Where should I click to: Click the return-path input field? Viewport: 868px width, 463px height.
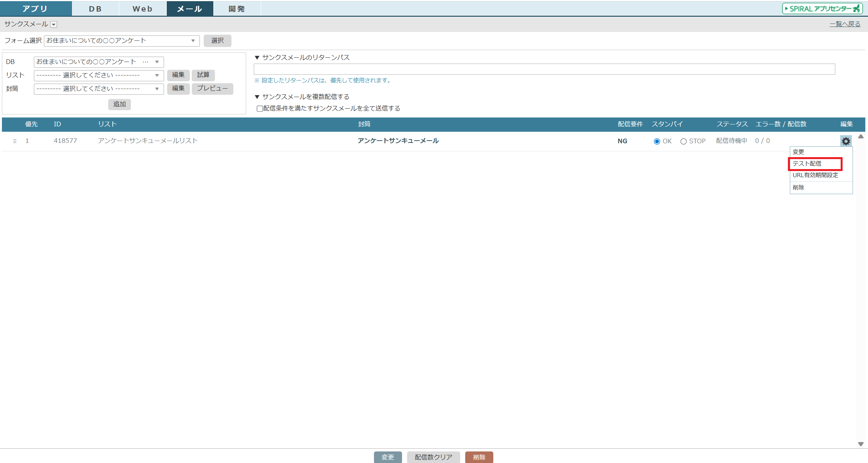544,69
